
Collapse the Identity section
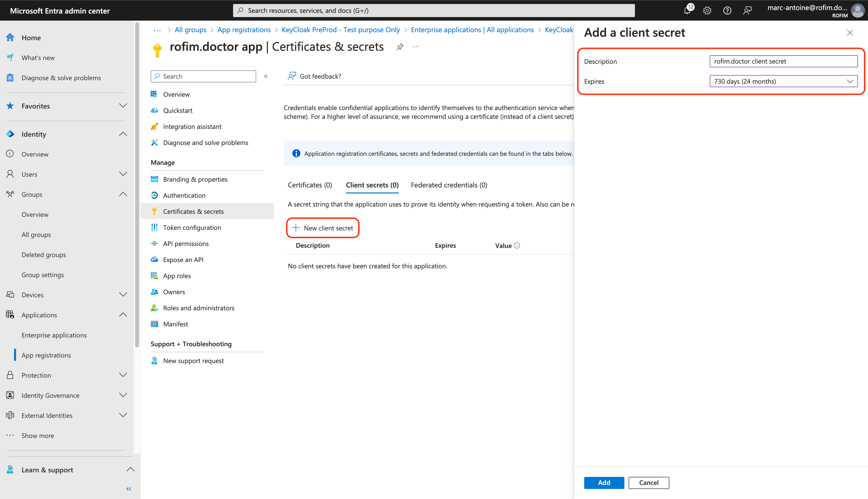(123, 134)
